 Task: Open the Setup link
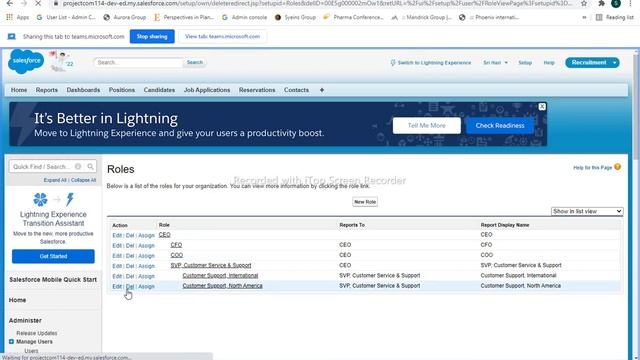[525, 63]
